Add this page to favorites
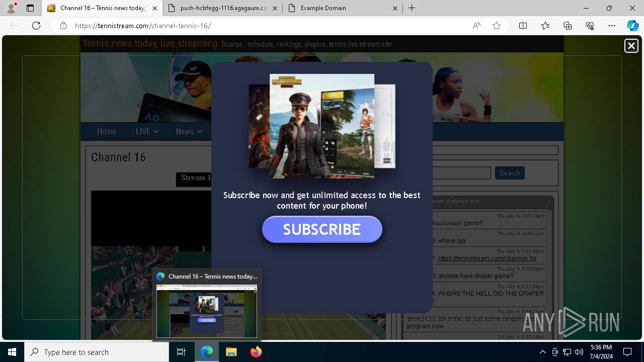Viewport: 644px width, 362px height. 497,26
